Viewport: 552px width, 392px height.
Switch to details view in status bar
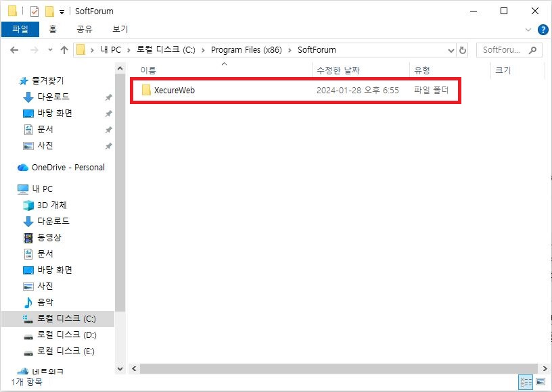point(526,382)
